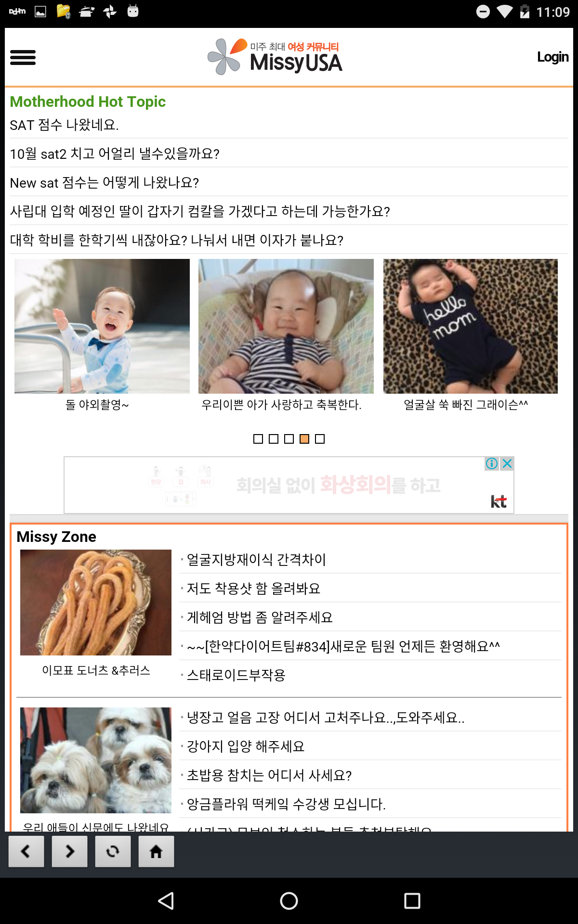The width and height of the screenshot is (578, 924).
Task: Go forward with browser forward arrow
Action: point(69,851)
